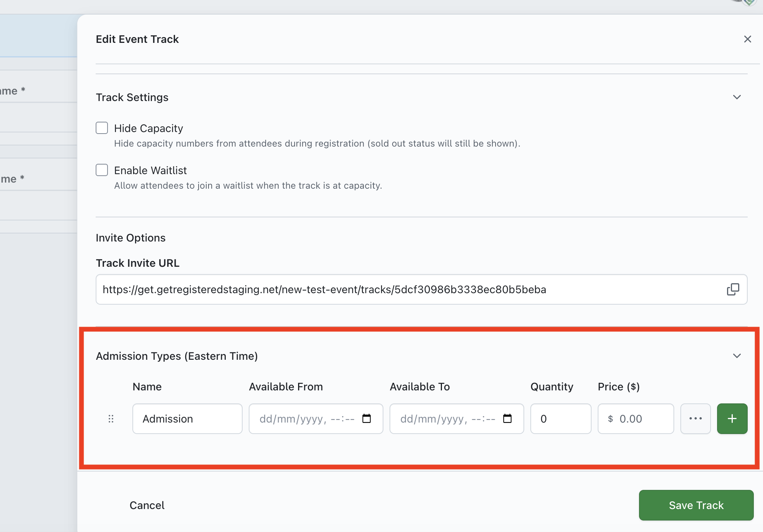
Task: Click the Save Track button
Action: point(696,505)
